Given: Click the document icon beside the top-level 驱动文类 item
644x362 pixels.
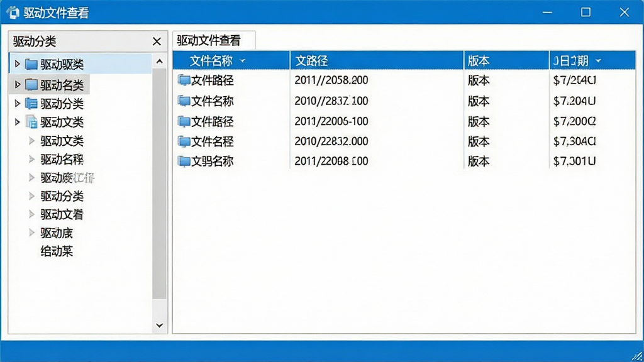Looking at the screenshot, I should (x=31, y=122).
